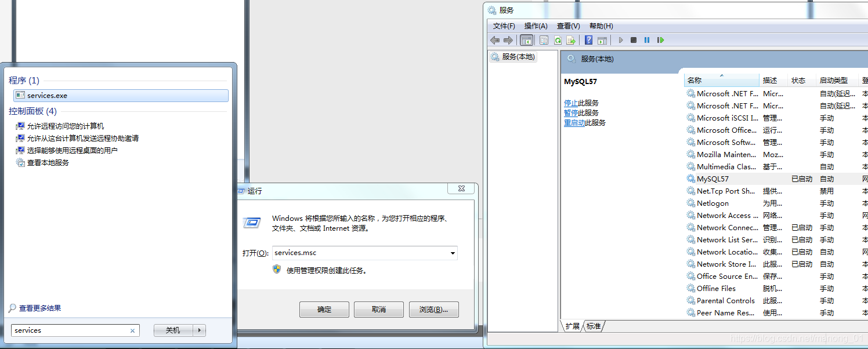This screenshot has height=349, width=868.
Task: Click the Back navigation arrow
Action: click(x=494, y=40)
